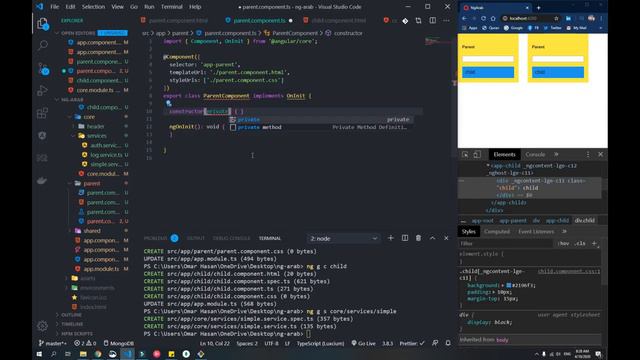Click the #2196f3 background color swatch

509,285
